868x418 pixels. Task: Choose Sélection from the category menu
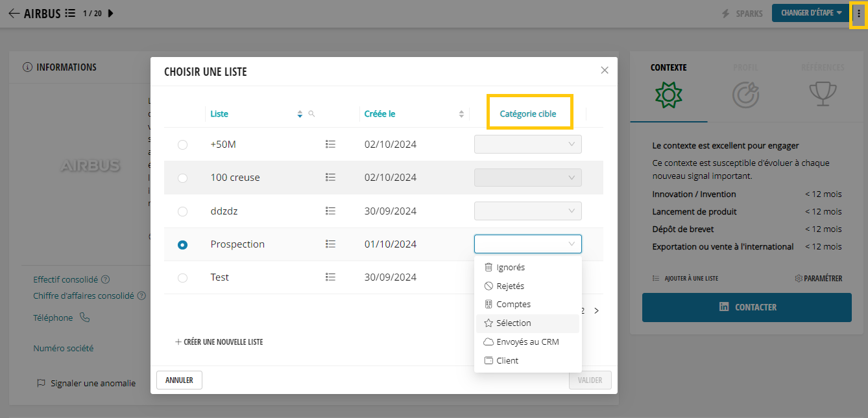(x=527, y=323)
